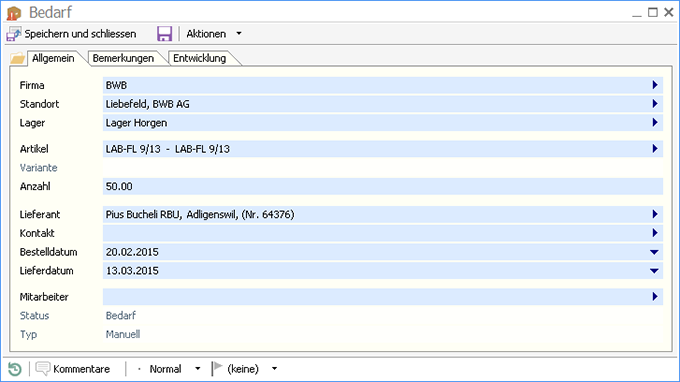Click the Bestelldatum field 20.02.2015
The height and width of the screenshot is (382, 680).
pos(382,252)
